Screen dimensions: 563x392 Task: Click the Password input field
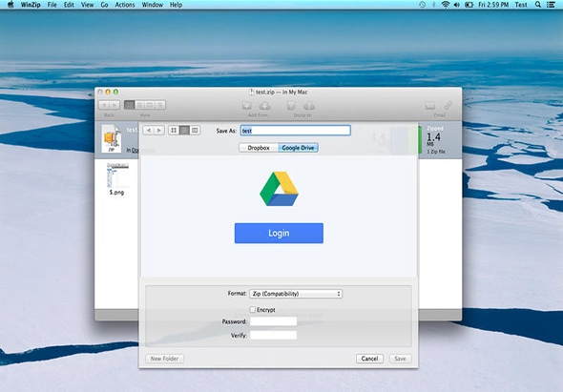coord(273,321)
